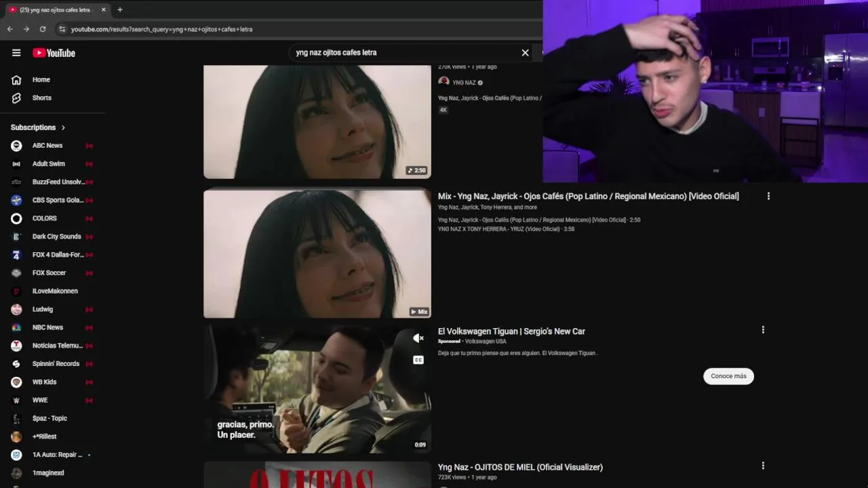Click YNG NAZ channel avatar icon

(443, 82)
